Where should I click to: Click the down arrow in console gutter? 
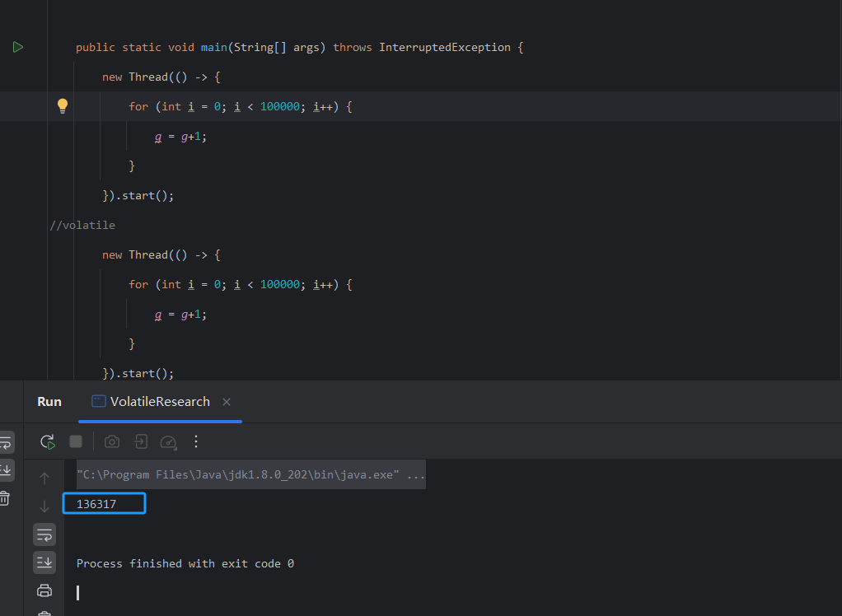point(44,506)
